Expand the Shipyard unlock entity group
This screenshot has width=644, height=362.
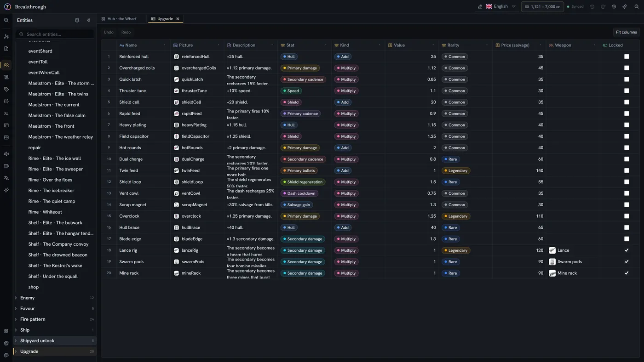[16, 341]
